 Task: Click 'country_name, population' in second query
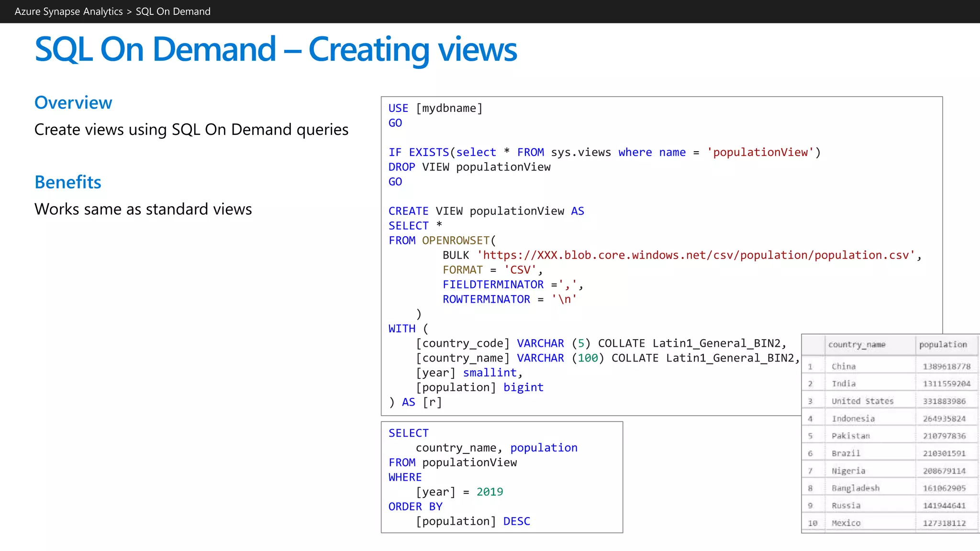tap(496, 448)
